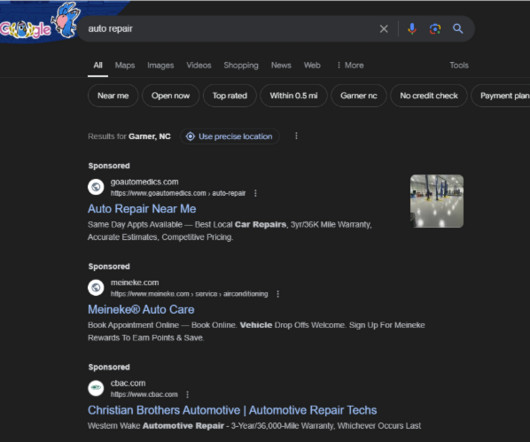The image size is (530, 442).
Task: Open ad options menu next to meineke URL
Action: click(x=278, y=294)
